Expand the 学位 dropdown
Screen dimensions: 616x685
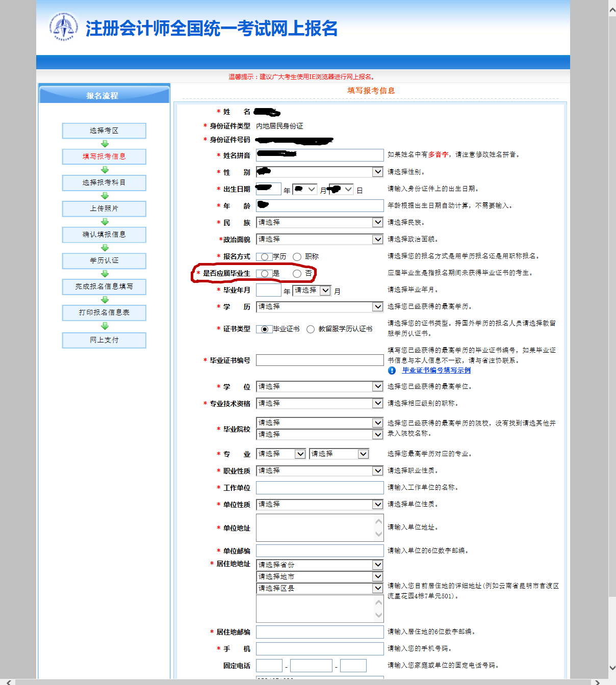point(320,386)
